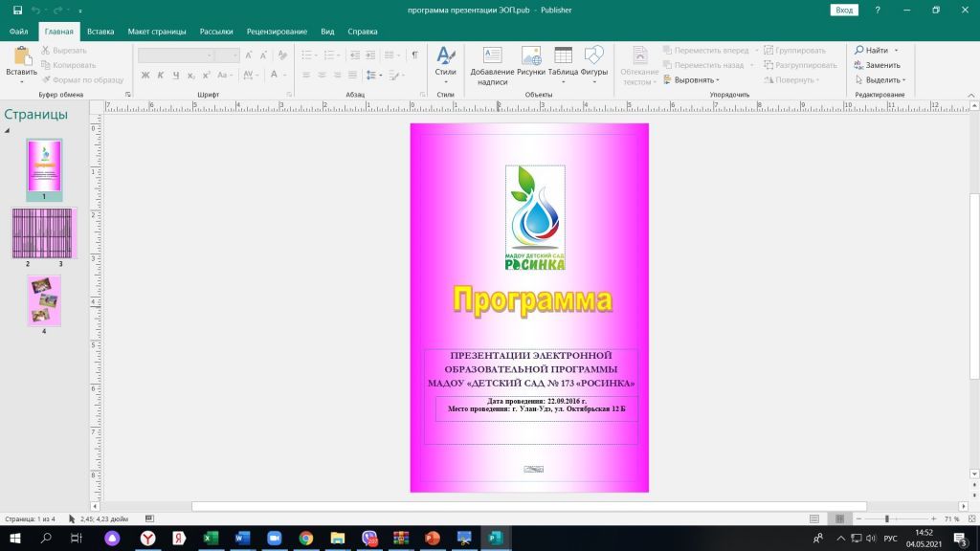Click the Вход (Sign in) button
This screenshot has height=551, width=980.
844,10
